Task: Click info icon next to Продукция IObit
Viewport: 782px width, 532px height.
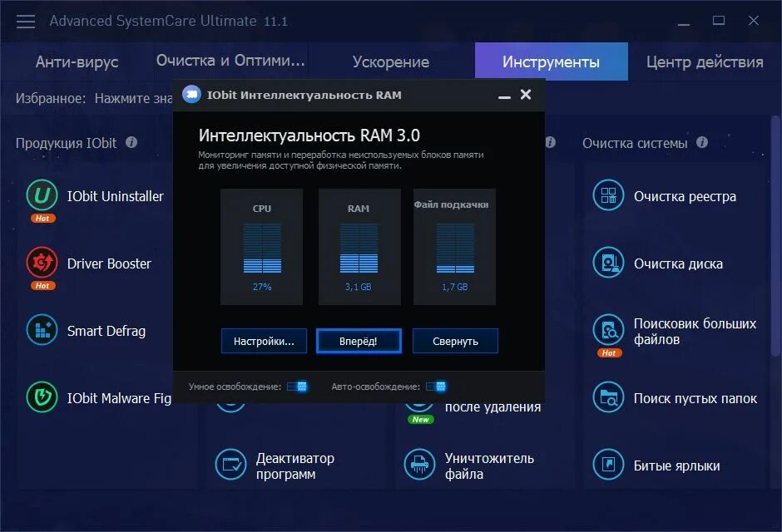Action: (131, 142)
